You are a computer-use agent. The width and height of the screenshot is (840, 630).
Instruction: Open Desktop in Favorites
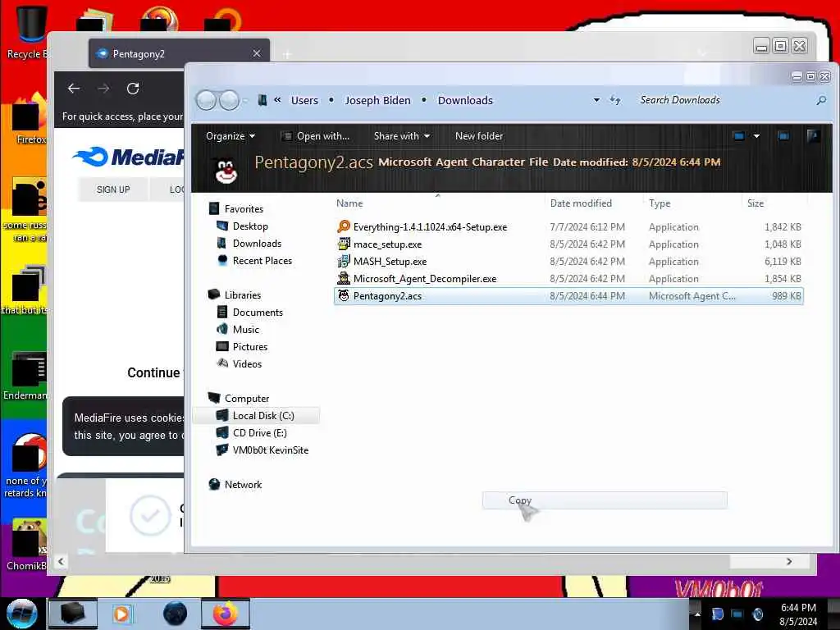250,226
